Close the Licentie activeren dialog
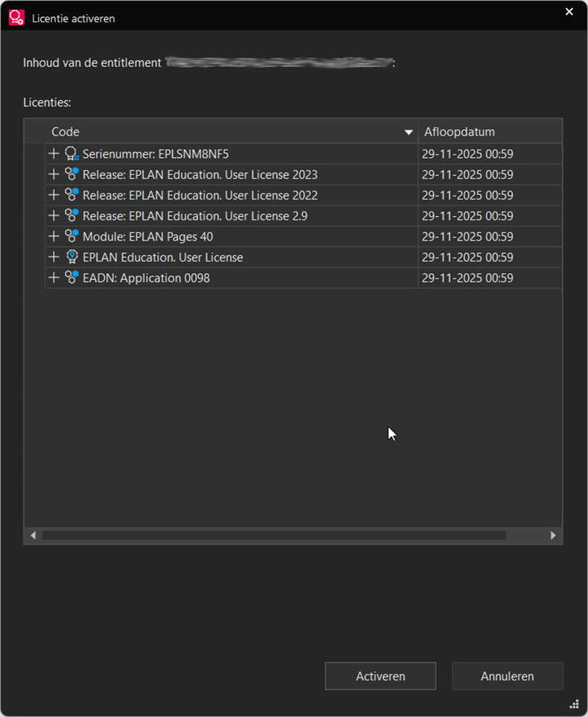 [569, 12]
